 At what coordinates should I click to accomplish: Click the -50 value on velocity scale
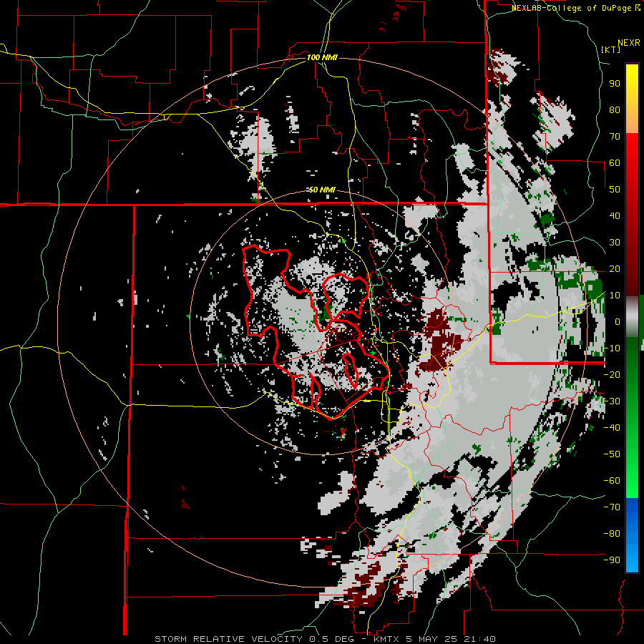(612, 454)
